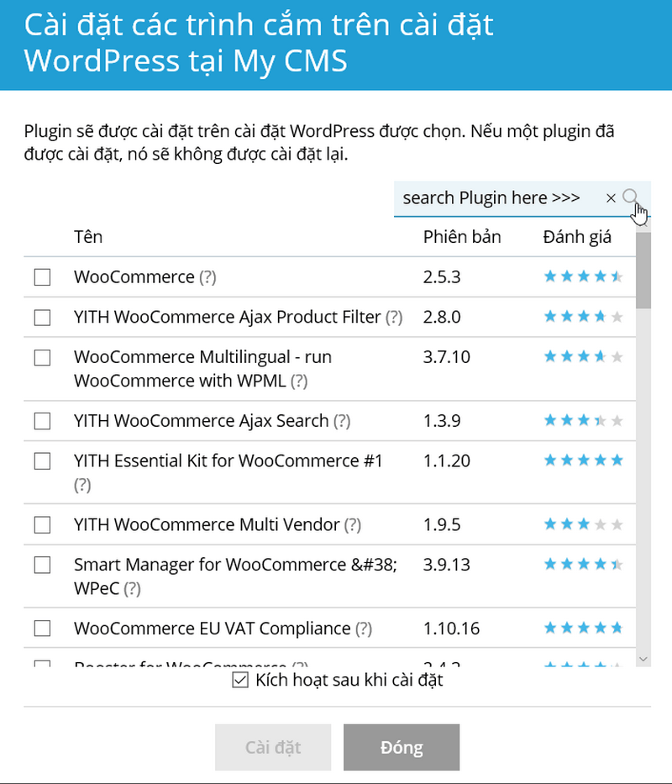Toggle 'Kích hoạt sau khi cài đặt' checkbox
The width and height of the screenshot is (672, 784).
click(x=239, y=680)
